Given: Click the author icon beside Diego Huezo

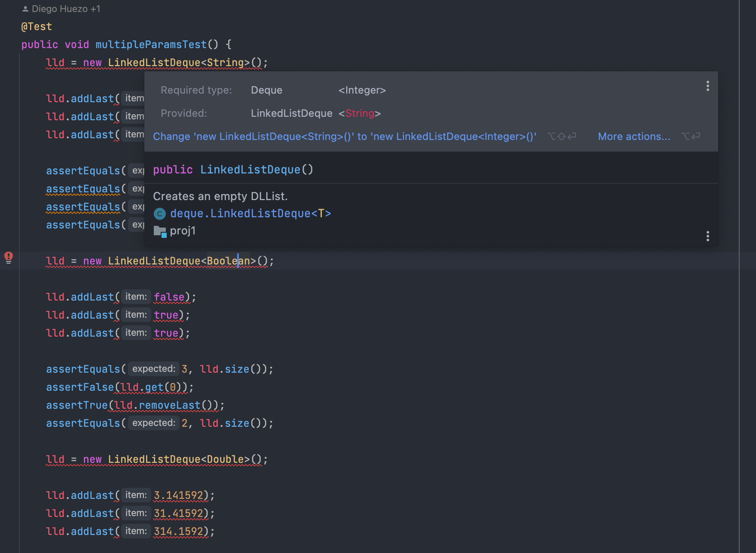Looking at the screenshot, I should [x=25, y=9].
